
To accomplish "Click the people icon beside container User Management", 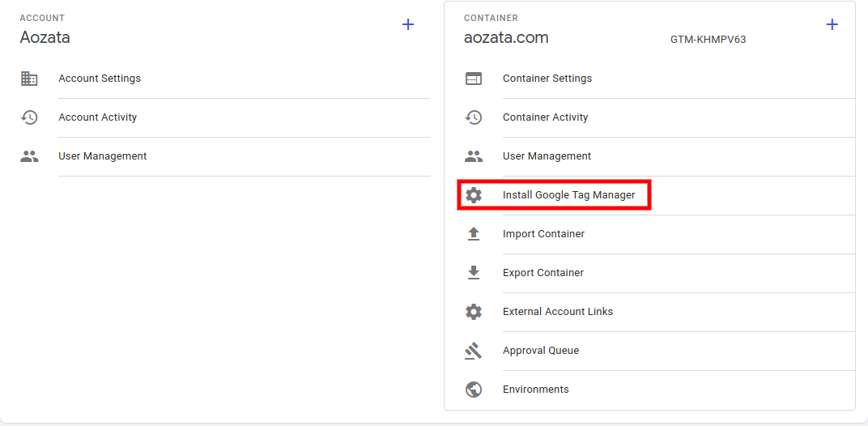I will click(474, 156).
